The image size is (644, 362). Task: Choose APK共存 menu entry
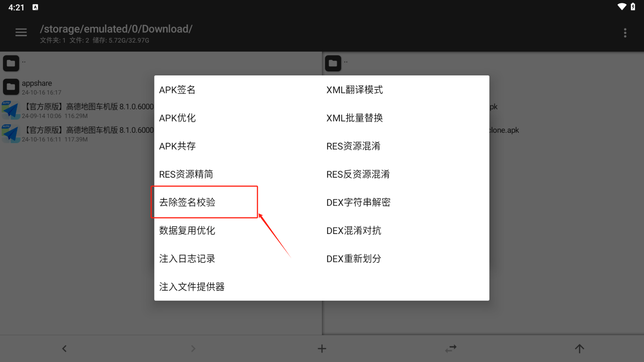pyautogui.click(x=177, y=146)
